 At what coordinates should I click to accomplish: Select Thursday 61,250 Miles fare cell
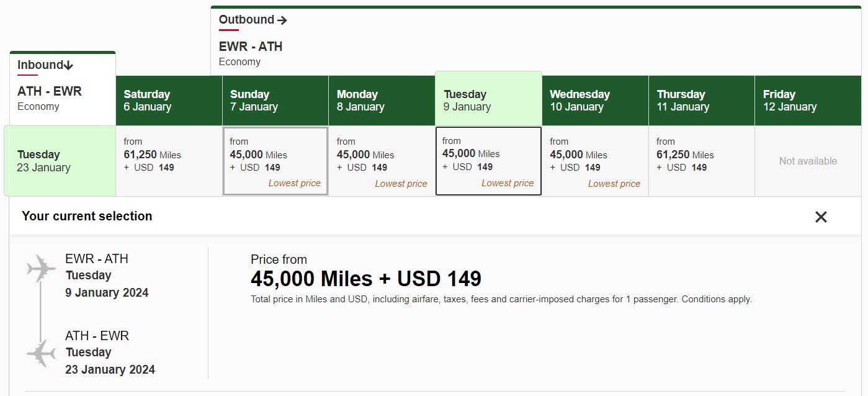pos(702,161)
